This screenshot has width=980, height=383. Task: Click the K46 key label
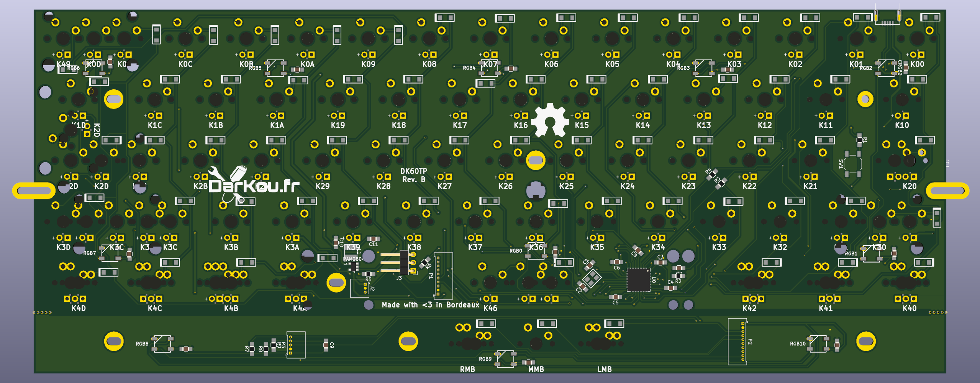click(490, 308)
